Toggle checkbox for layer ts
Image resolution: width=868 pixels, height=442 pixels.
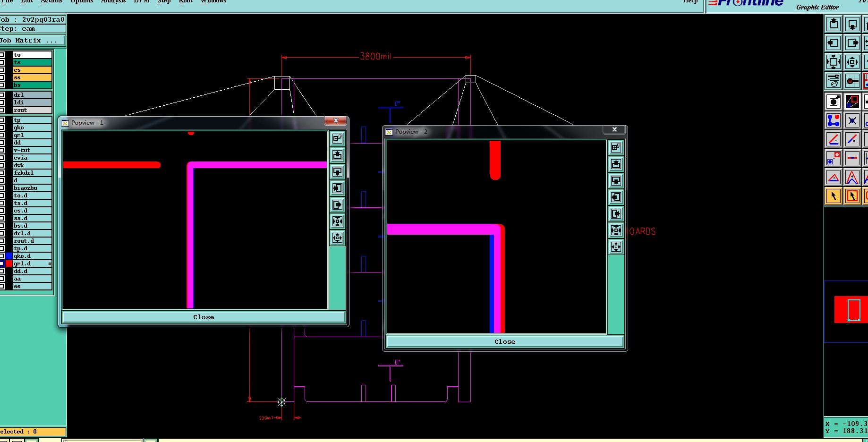(x=2, y=62)
